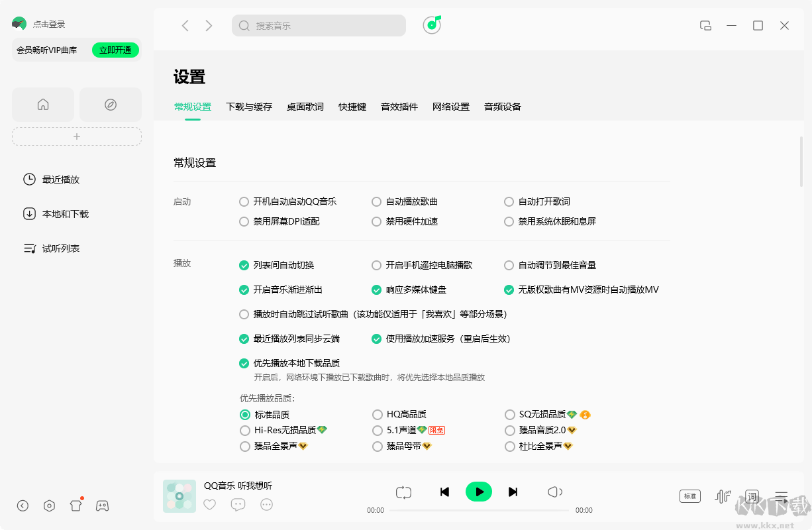812x530 pixels.
Task: Enable 自动播放歌曲 option
Action: [x=376, y=201]
